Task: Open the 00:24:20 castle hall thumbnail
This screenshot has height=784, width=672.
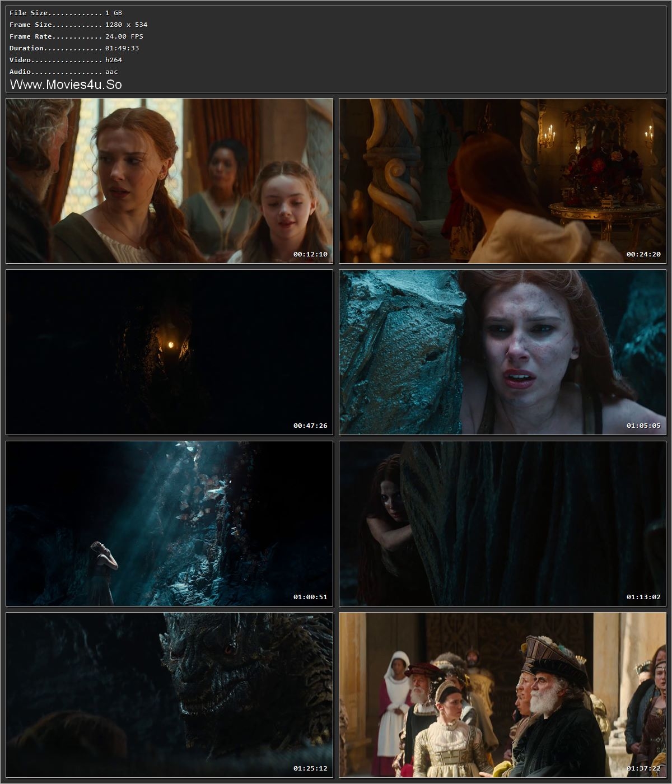Action: click(x=501, y=179)
